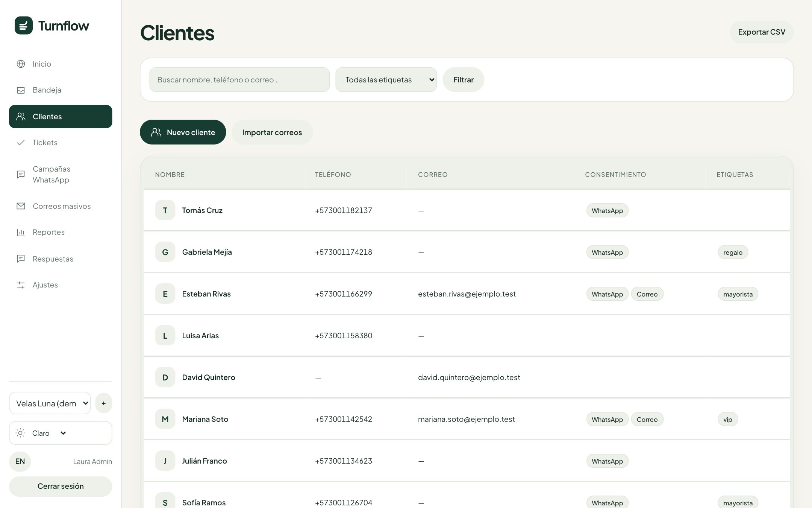The width and height of the screenshot is (812, 508).
Task: Open the Todas las etiquetas dropdown
Action: [x=386, y=80]
